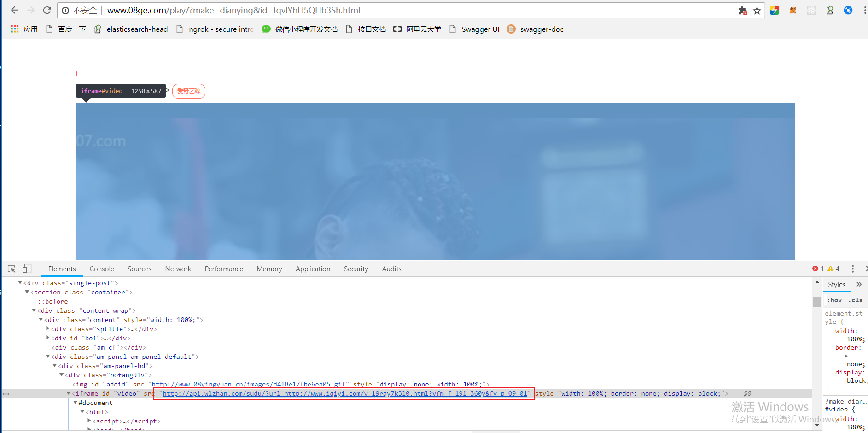Switch to the Sources tab
Image resolution: width=868 pixels, height=433 pixels.
(140, 269)
